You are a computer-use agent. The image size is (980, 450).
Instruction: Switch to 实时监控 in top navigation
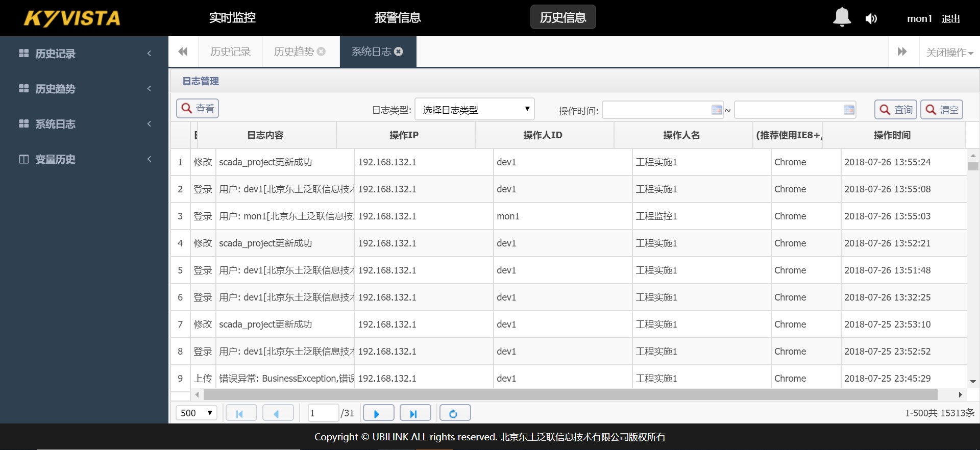(232, 18)
